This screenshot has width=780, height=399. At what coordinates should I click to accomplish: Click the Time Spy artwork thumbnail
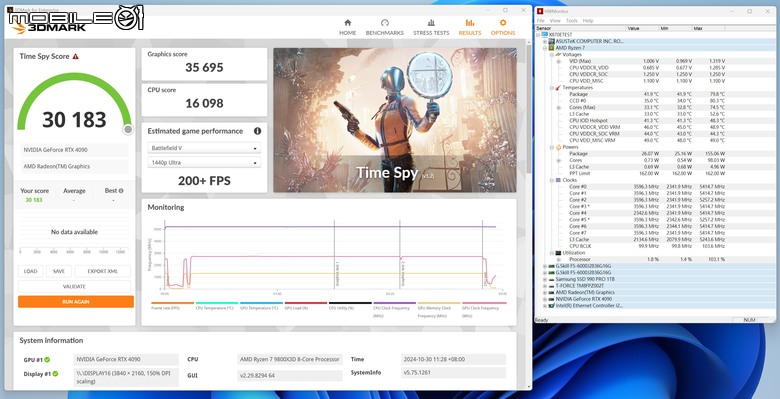pos(395,120)
